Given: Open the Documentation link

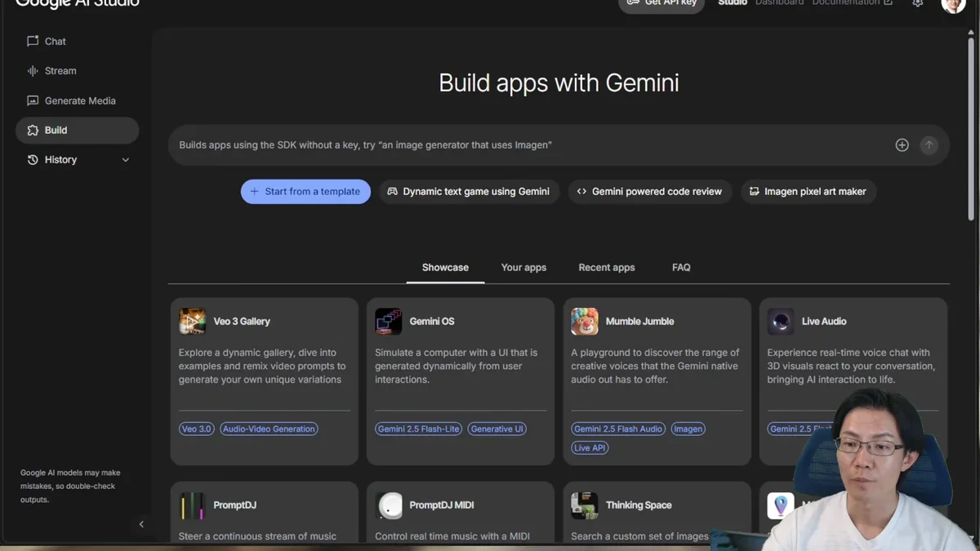Looking at the screenshot, I should [x=852, y=2].
